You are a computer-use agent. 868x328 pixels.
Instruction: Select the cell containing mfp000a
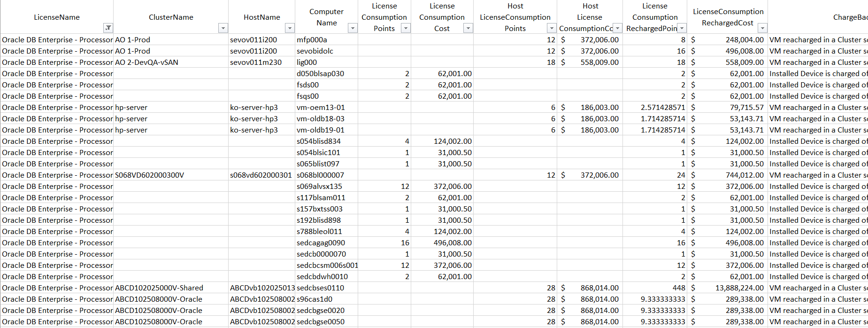[x=326, y=40]
